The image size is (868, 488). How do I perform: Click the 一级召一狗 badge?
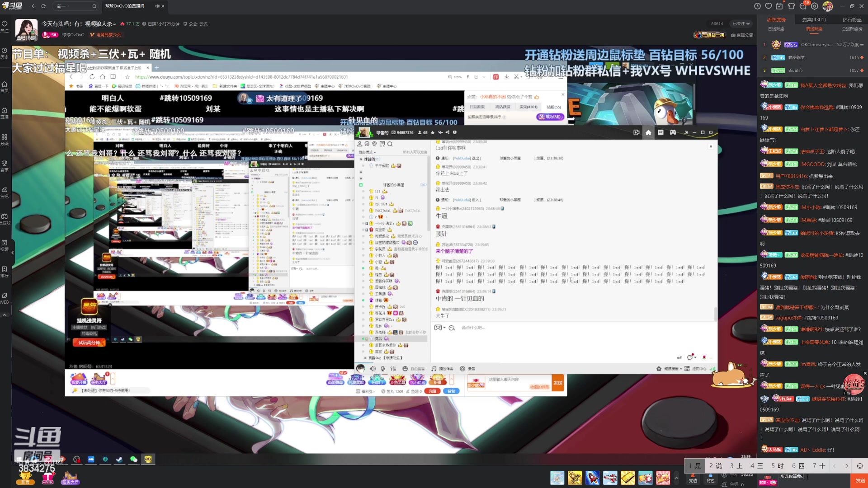point(710,35)
